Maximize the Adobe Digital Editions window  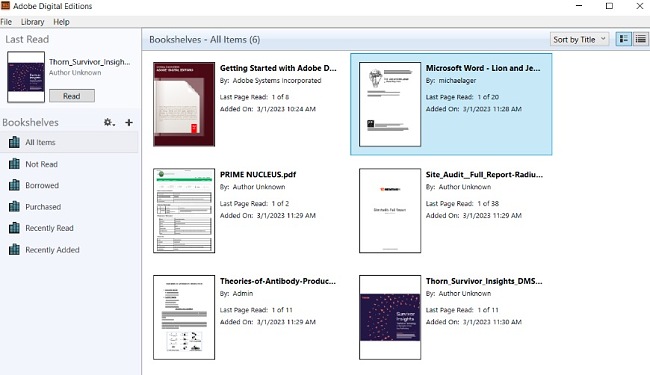(609, 6)
